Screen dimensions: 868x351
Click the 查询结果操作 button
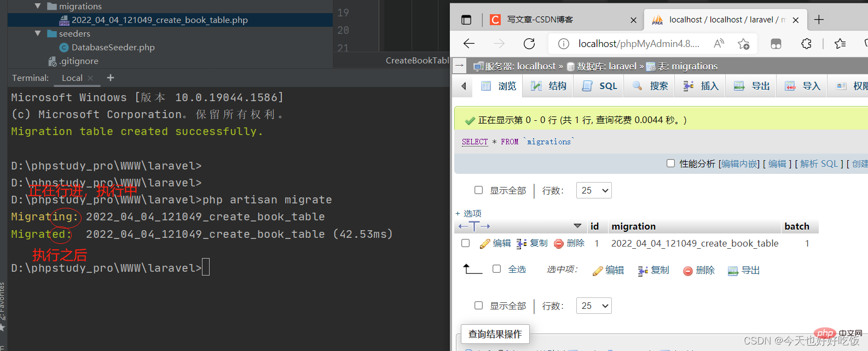(495, 334)
